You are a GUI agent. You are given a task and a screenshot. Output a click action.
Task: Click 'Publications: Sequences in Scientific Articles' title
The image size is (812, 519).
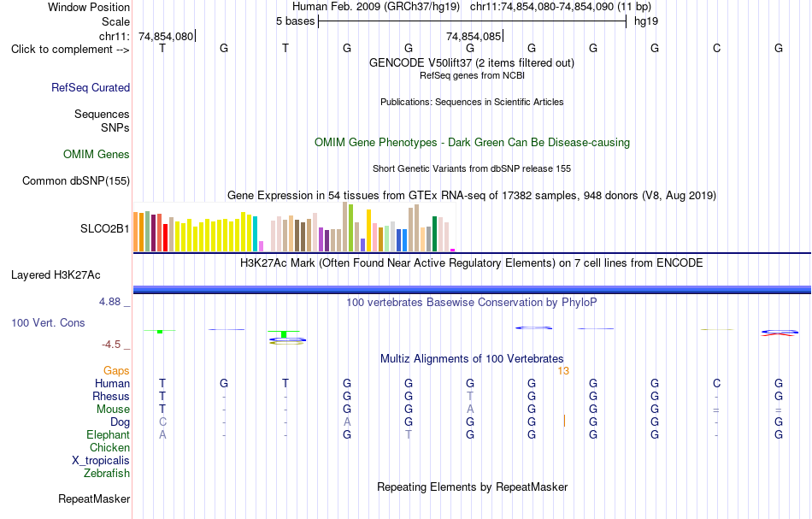pyautogui.click(x=472, y=102)
